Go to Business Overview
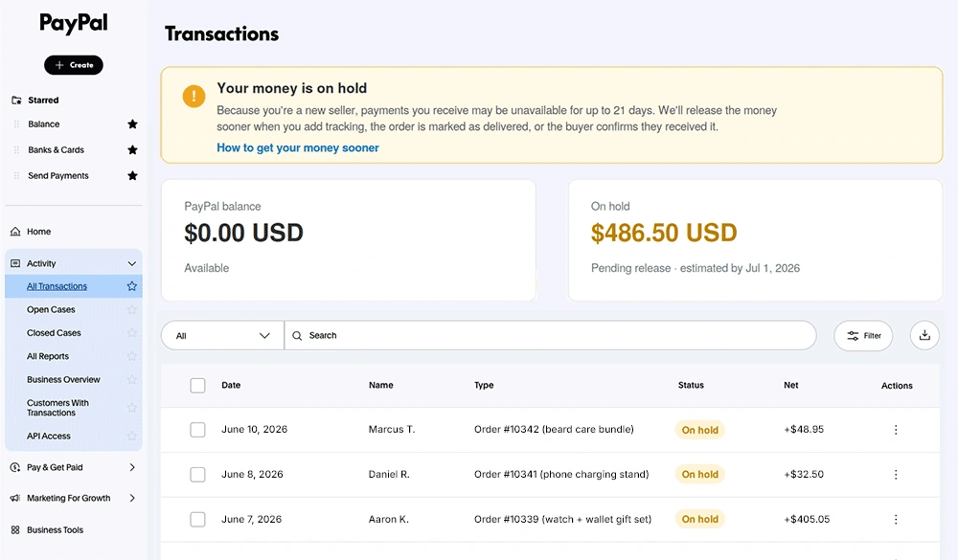Screen dimensions: 958x560 [63, 379]
